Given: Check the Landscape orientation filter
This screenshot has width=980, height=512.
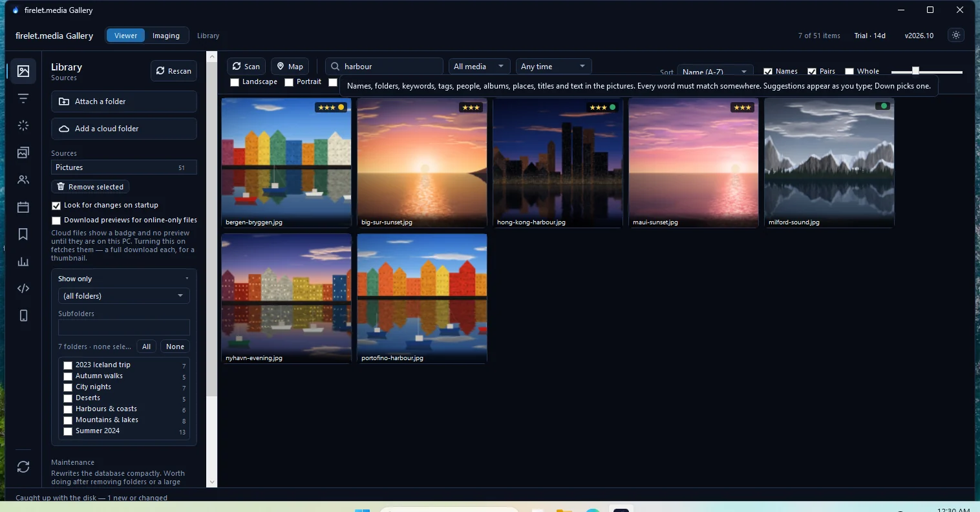Looking at the screenshot, I should [x=235, y=82].
